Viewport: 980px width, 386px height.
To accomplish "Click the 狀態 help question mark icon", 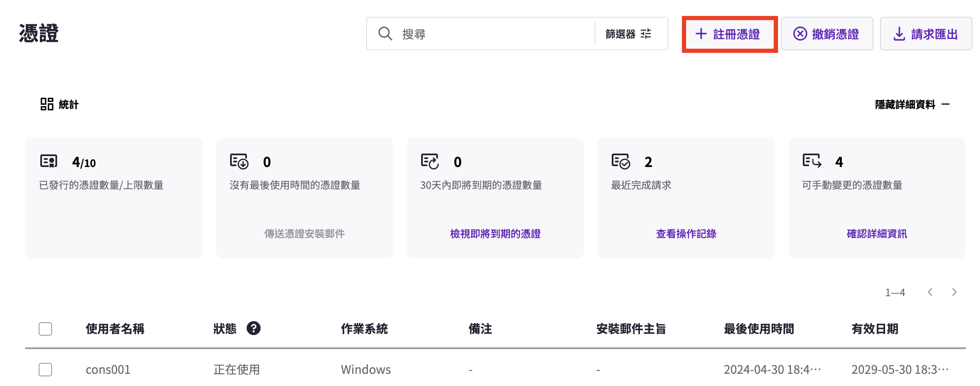I will (x=254, y=328).
